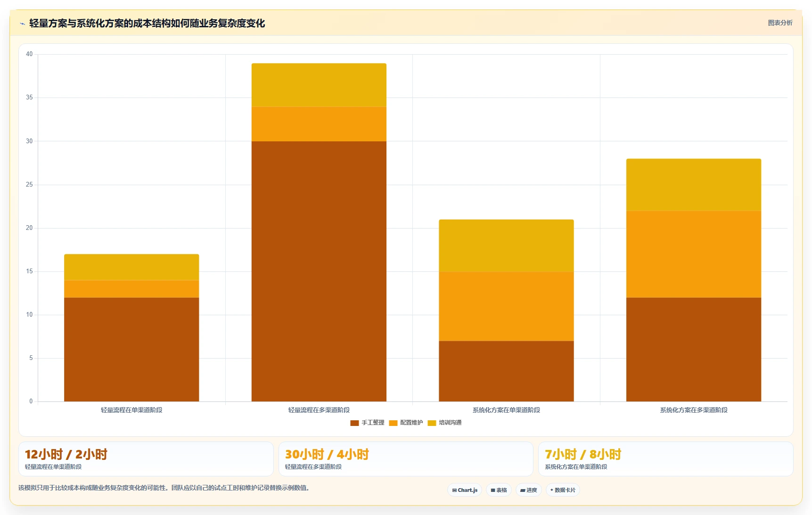Click x-axis label 系统化方案在多渠道阶段
The width and height of the screenshot is (812, 515).
(x=694, y=410)
